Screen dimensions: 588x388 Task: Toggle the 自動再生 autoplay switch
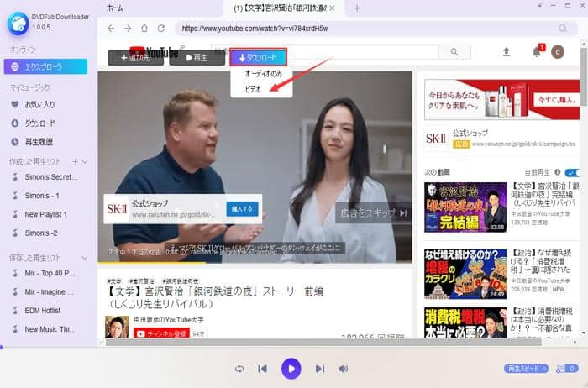pos(571,173)
